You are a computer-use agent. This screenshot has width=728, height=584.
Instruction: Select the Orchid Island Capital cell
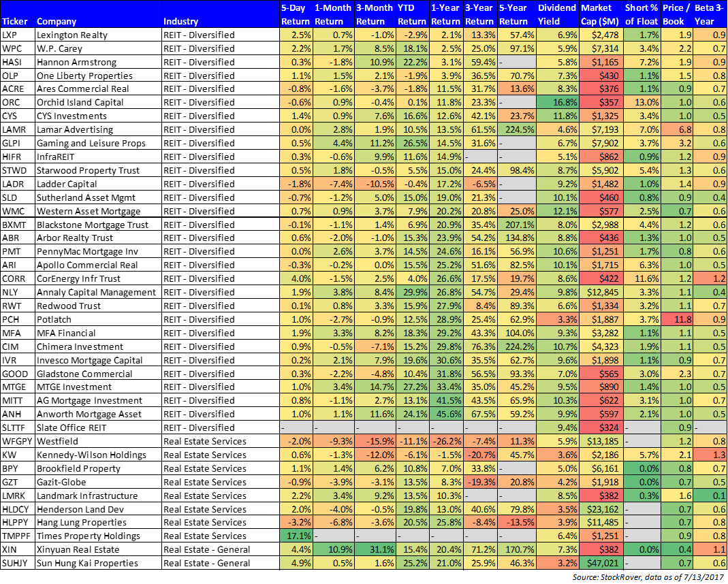[x=98, y=103]
